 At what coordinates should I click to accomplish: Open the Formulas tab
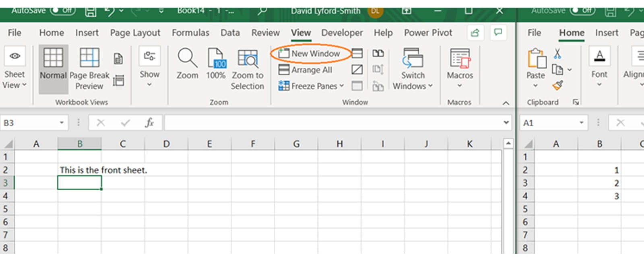click(190, 33)
